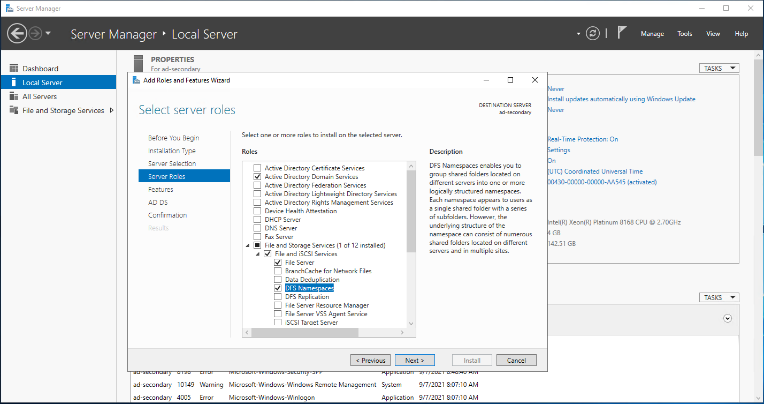Click the Properties server icon
Screen dimensions: 764x404
pos(138,63)
